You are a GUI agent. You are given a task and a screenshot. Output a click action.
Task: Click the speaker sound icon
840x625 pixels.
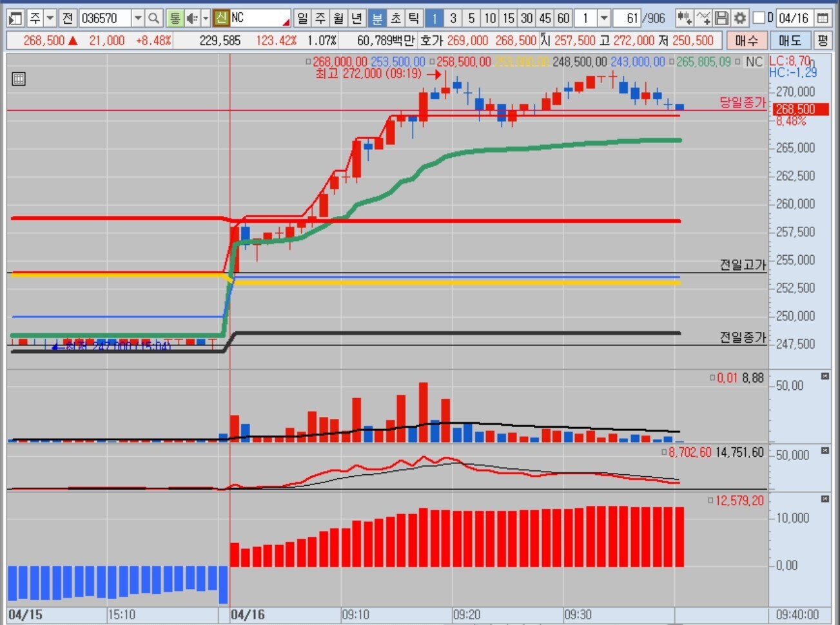pyautogui.click(x=192, y=18)
